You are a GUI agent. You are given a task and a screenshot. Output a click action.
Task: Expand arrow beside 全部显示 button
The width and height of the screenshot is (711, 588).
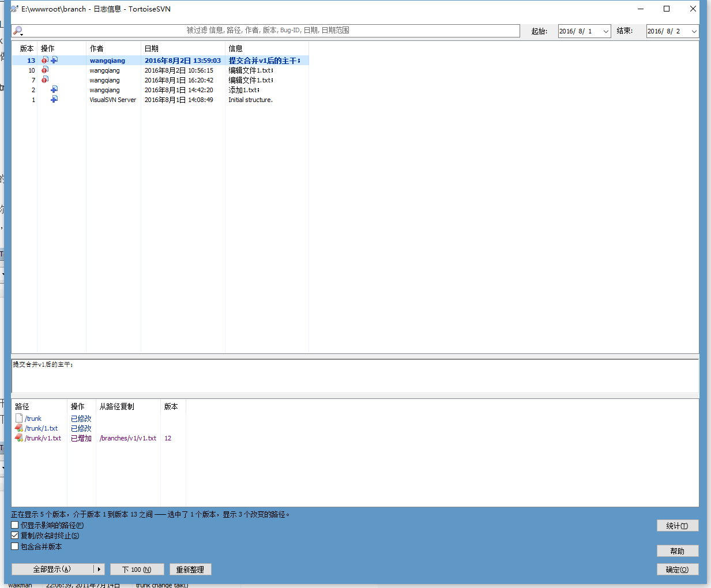(x=99, y=570)
